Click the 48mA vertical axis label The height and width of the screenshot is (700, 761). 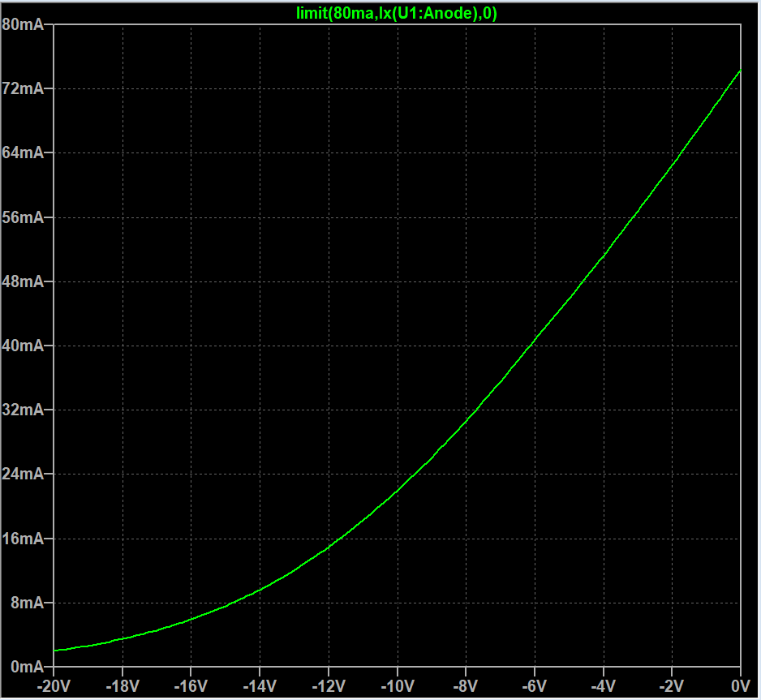23,281
